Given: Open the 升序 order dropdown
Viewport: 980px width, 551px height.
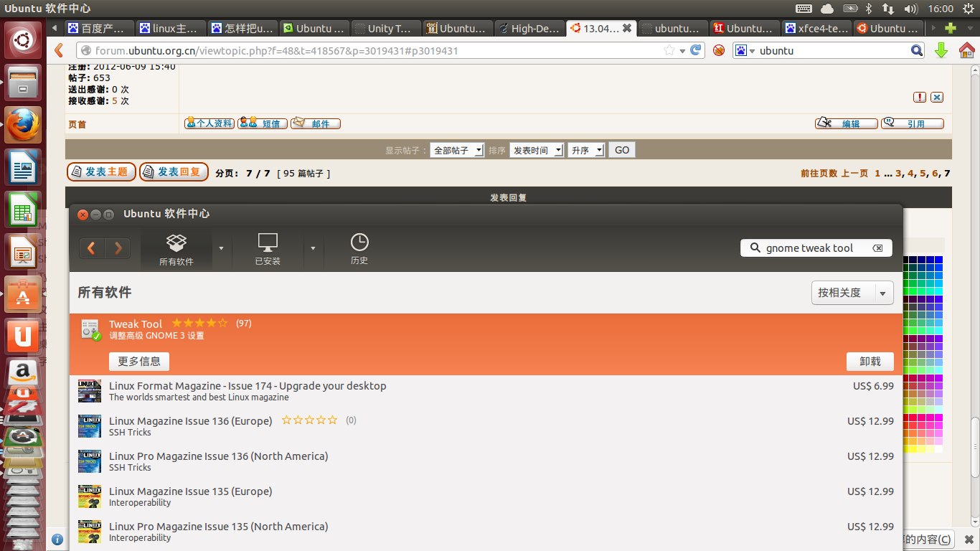Looking at the screenshot, I should [x=586, y=150].
